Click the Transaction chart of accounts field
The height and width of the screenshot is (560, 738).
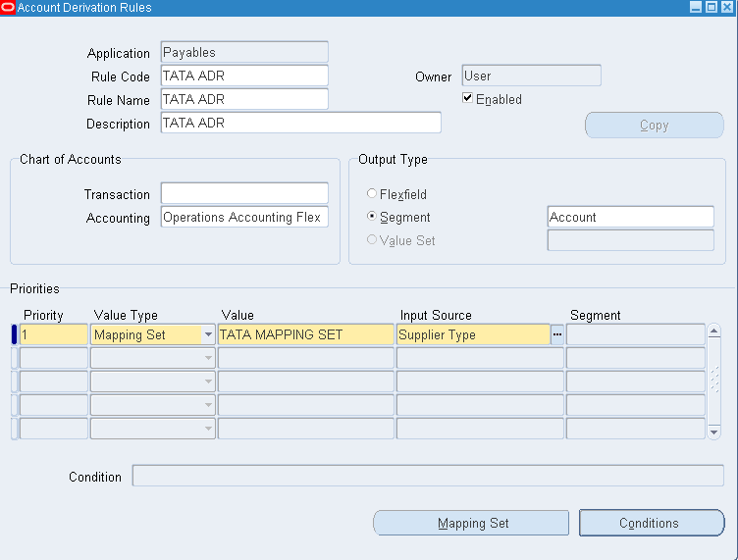[x=243, y=193]
